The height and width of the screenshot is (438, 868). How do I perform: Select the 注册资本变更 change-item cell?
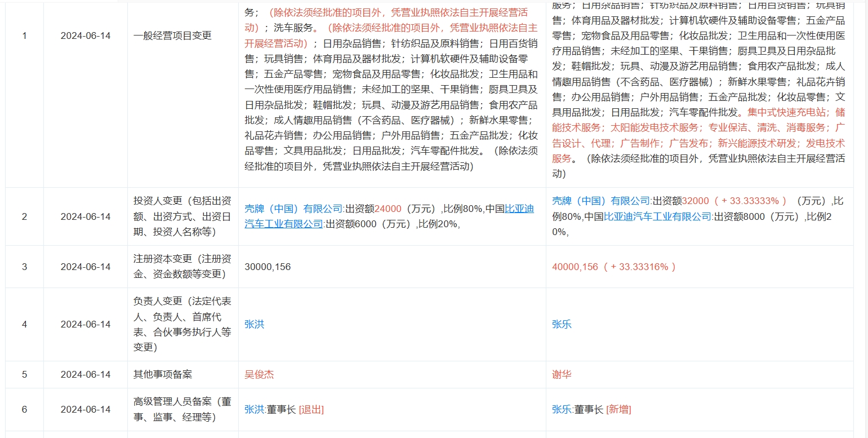coord(182,267)
